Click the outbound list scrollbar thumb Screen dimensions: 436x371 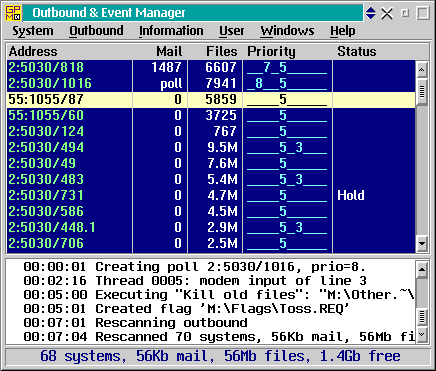(x=422, y=92)
